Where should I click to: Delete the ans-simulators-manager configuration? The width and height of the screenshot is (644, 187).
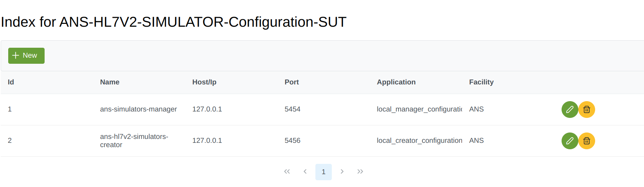click(x=587, y=109)
